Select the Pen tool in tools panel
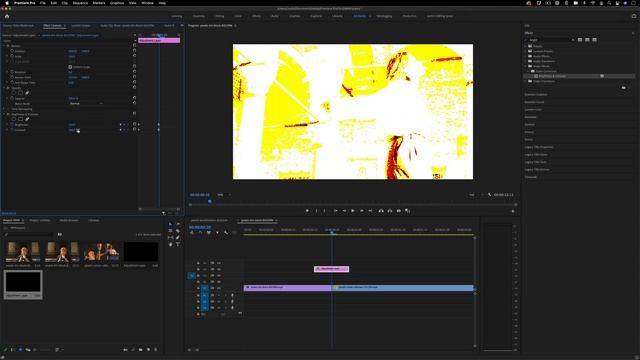This screenshot has width=640, height=360. (178, 238)
